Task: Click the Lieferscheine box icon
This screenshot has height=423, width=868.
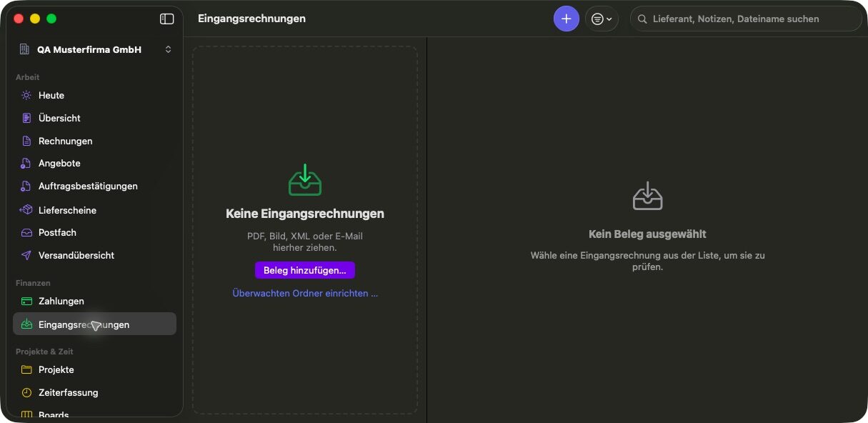Action: (x=26, y=210)
